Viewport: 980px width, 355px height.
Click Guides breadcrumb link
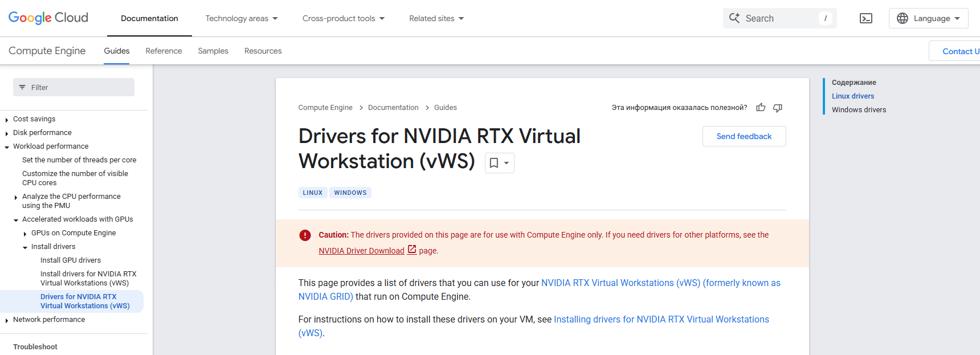tap(446, 108)
